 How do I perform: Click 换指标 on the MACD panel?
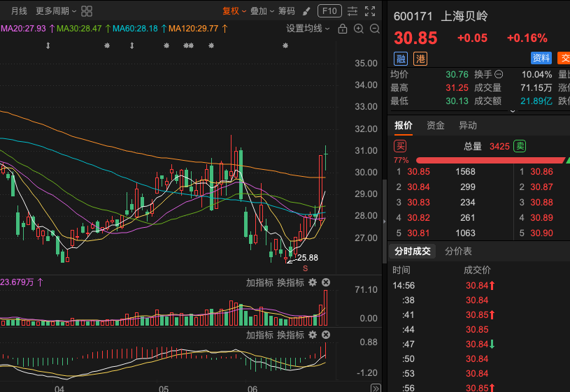tap(290, 335)
